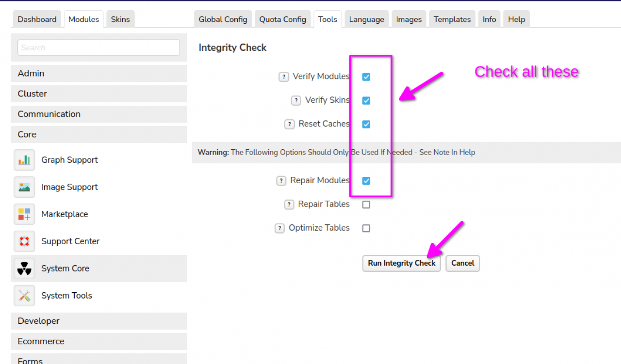Expand the Developer module category
Viewport: 621px width, 364px height.
pos(98,321)
